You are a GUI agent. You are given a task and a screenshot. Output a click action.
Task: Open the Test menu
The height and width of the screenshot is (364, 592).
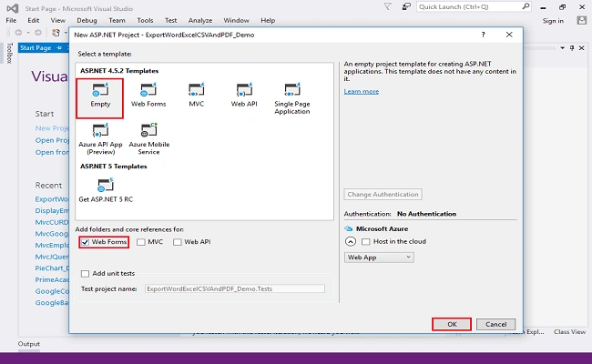pyautogui.click(x=170, y=20)
